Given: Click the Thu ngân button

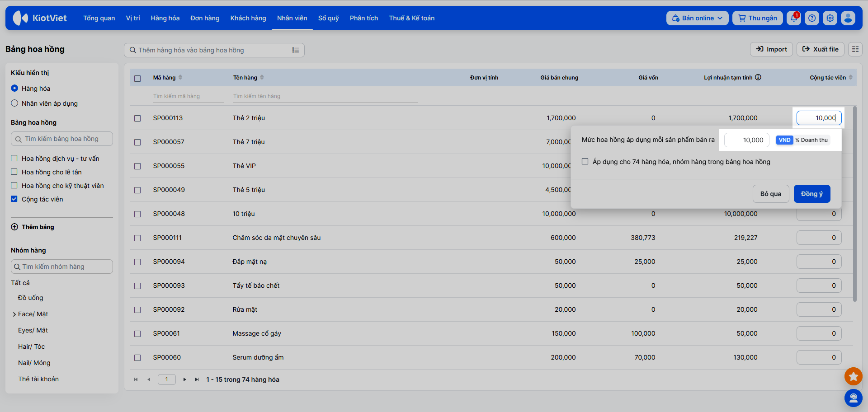Looking at the screenshot, I should pos(758,18).
